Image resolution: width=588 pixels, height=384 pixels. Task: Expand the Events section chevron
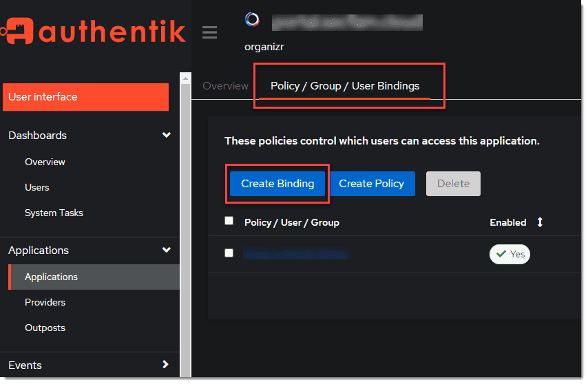pyautogui.click(x=166, y=365)
